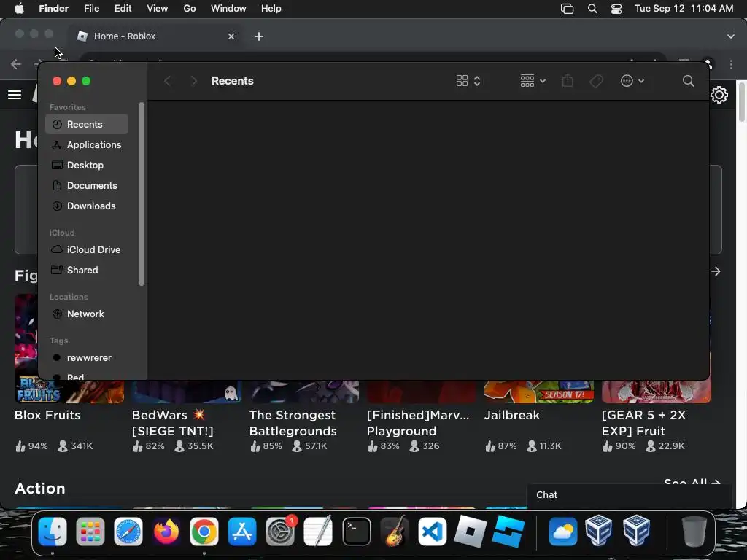
Task: Open the Help menu
Action: click(271, 9)
